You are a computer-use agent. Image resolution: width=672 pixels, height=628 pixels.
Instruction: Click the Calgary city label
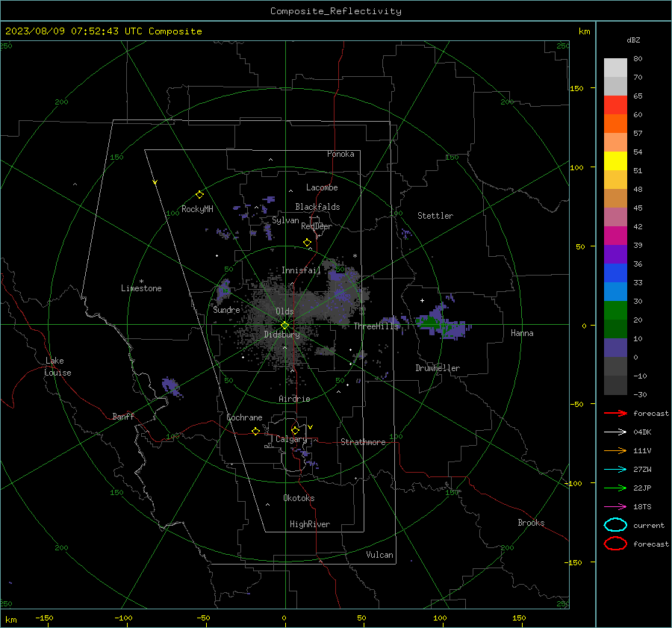pos(291,439)
